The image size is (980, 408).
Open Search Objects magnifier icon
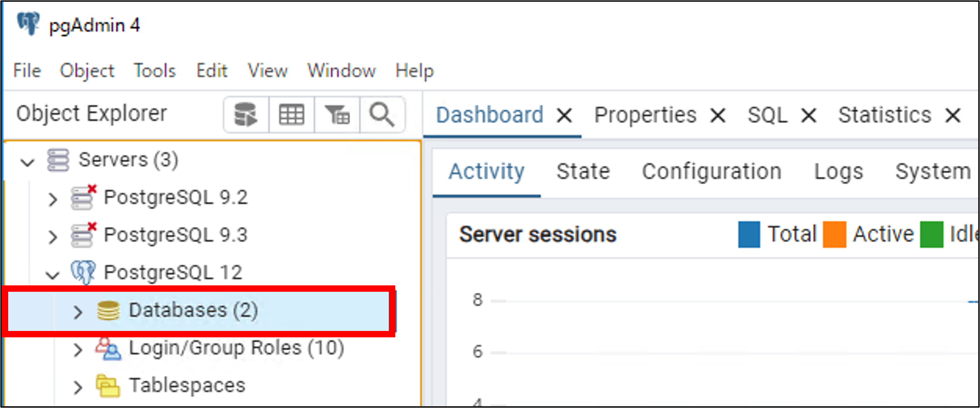click(x=382, y=114)
